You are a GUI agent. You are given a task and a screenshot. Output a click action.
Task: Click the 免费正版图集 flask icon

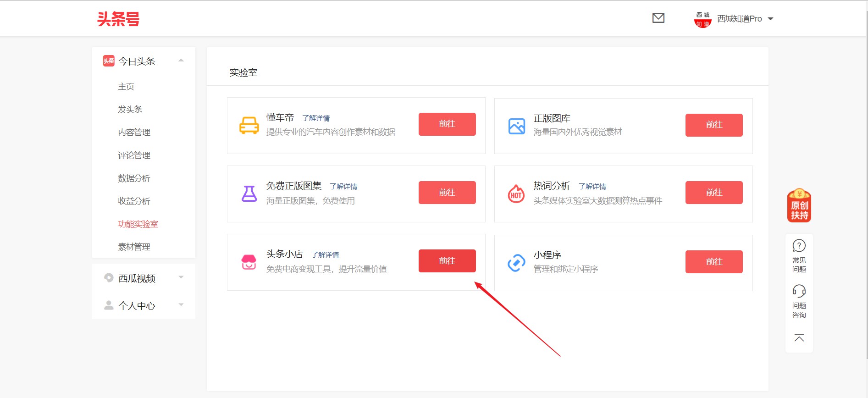(x=249, y=193)
